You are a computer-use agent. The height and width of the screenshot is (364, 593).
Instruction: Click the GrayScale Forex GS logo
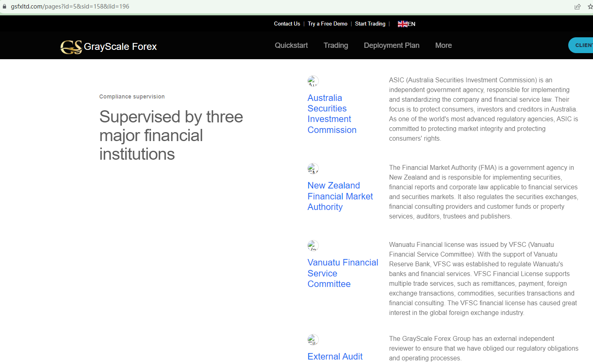pyautogui.click(x=71, y=47)
